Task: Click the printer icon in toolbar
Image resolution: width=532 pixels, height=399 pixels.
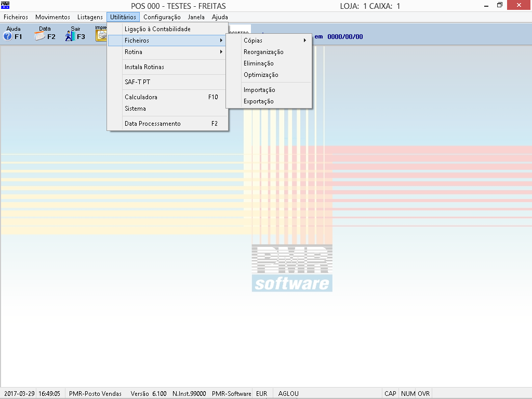Action: pos(101,35)
